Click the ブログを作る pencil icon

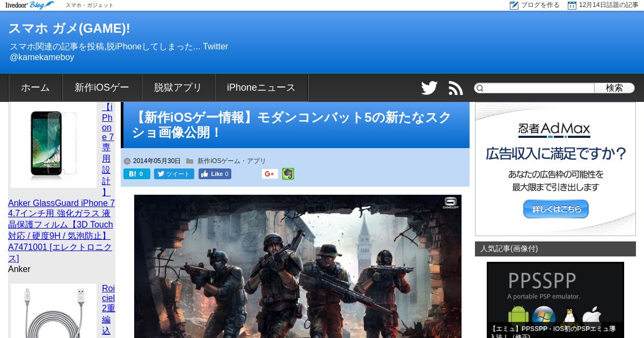[514, 5]
